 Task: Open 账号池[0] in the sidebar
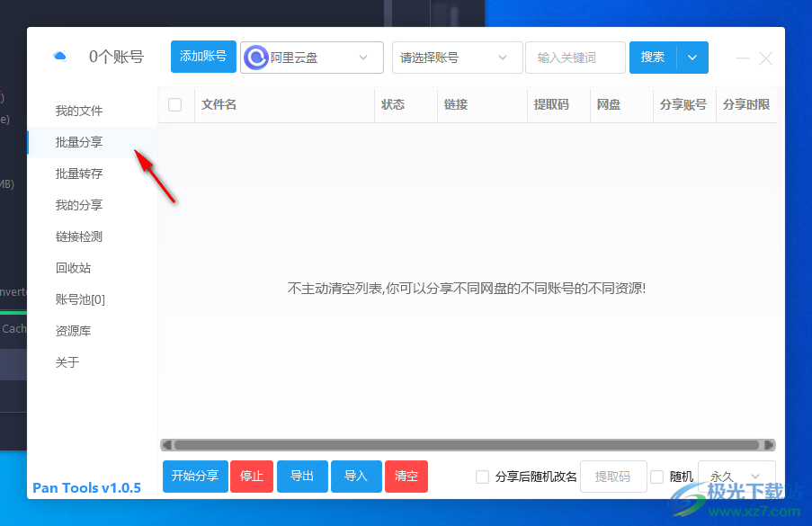pyautogui.click(x=80, y=299)
